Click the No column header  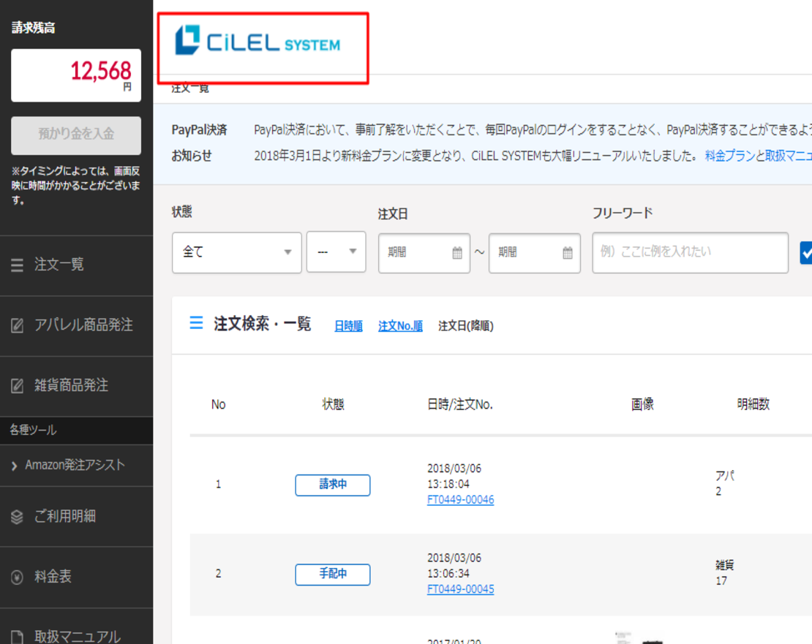[x=218, y=404]
